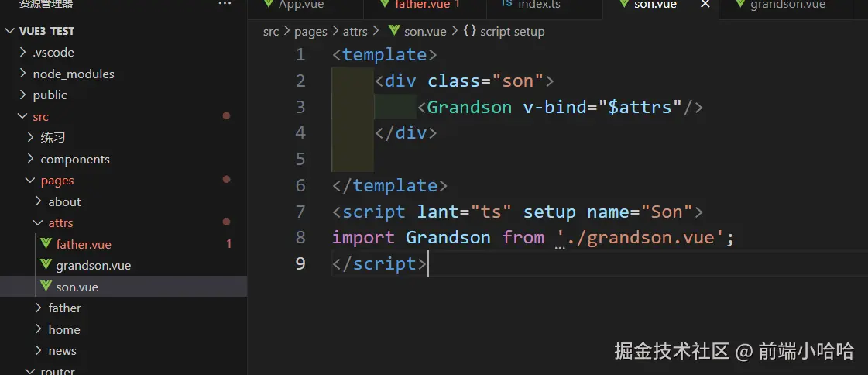The image size is (868, 375).
Task: Click the Vue icon on the grandson.vue tab
Action: (x=740, y=4)
